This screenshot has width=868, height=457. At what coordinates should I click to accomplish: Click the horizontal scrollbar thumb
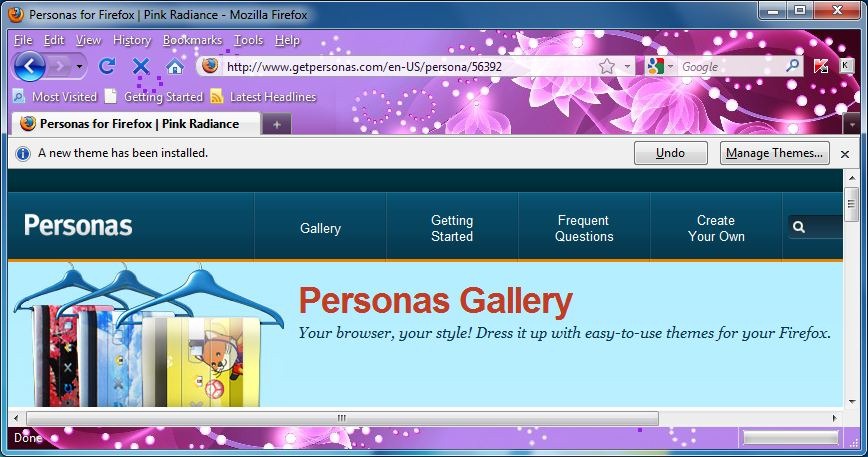[x=342, y=418]
